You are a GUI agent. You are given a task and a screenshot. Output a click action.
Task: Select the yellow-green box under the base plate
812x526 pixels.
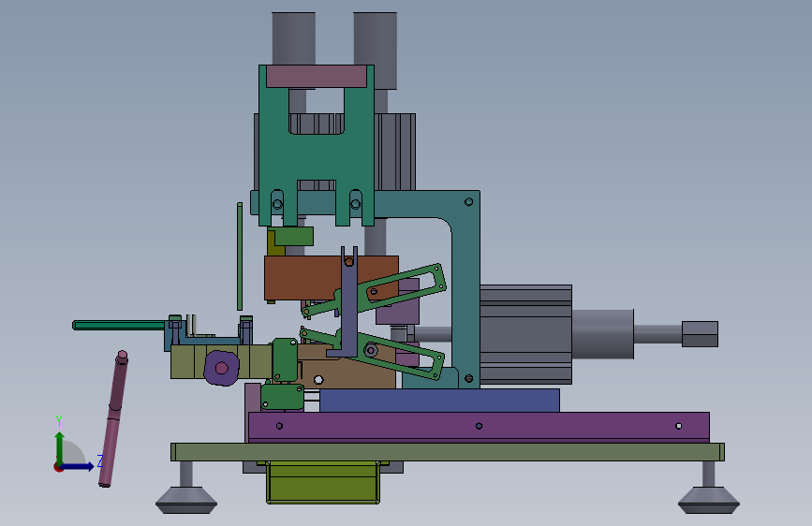pos(323,482)
